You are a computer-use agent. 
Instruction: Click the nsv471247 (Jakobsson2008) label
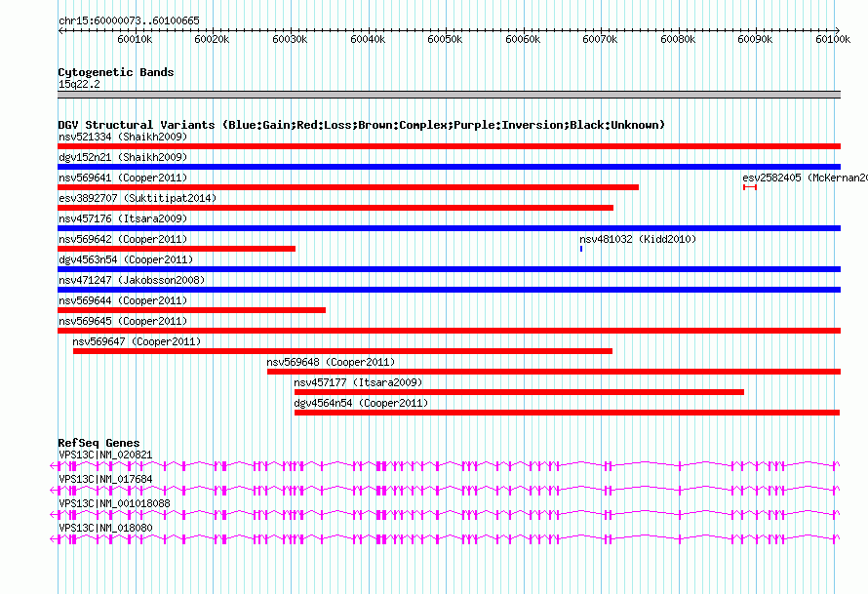132,280
